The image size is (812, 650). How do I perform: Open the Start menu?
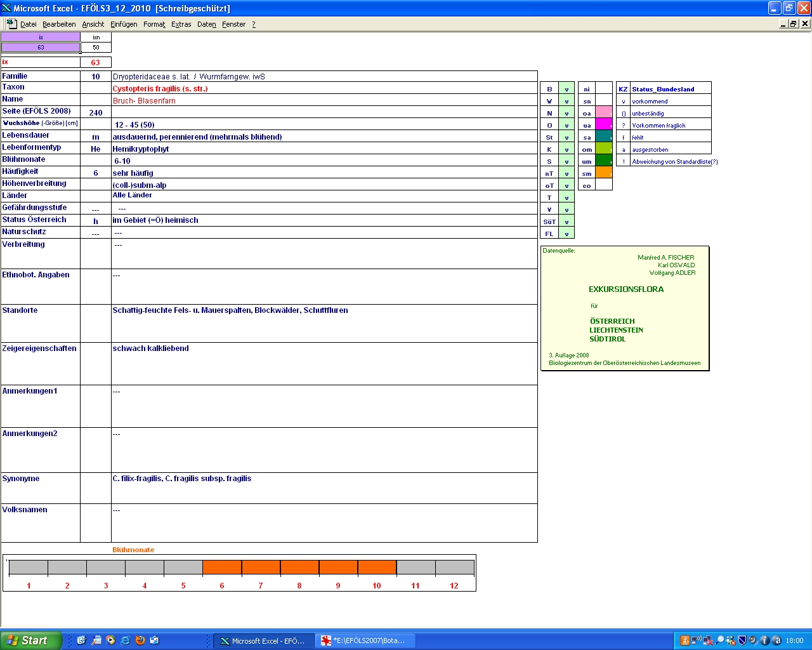tap(31, 640)
